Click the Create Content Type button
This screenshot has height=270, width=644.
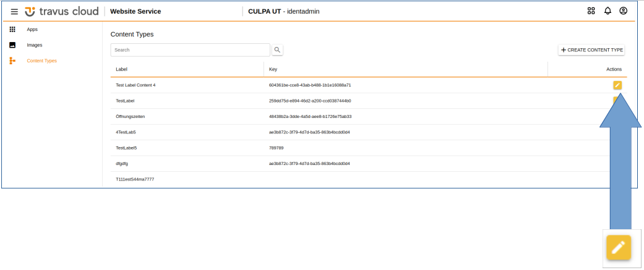click(591, 50)
